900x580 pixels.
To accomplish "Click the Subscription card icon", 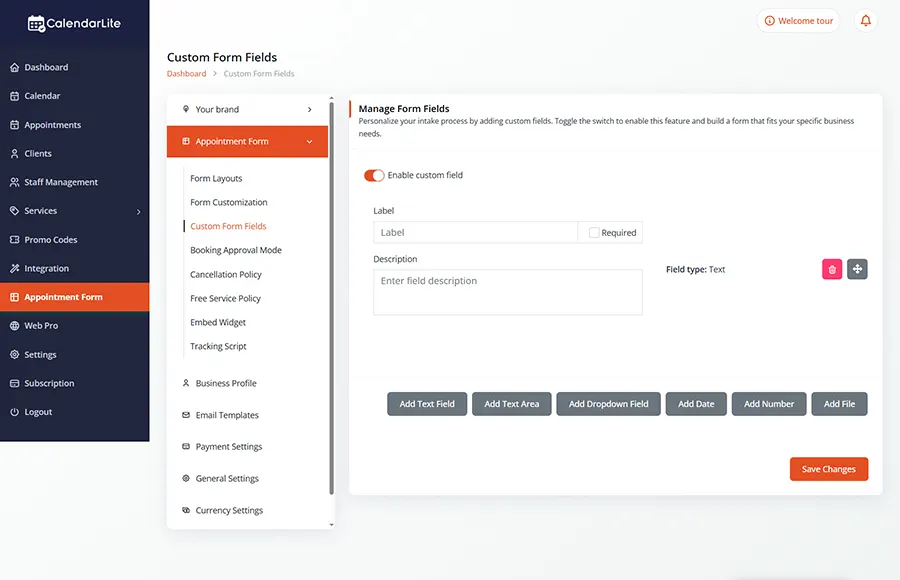I will tap(14, 383).
